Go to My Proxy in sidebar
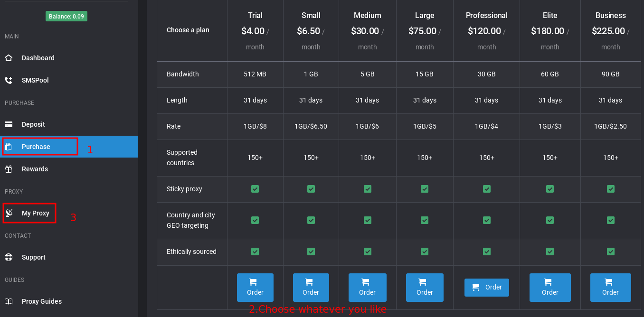The width and height of the screenshot is (644, 317). coord(36,213)
